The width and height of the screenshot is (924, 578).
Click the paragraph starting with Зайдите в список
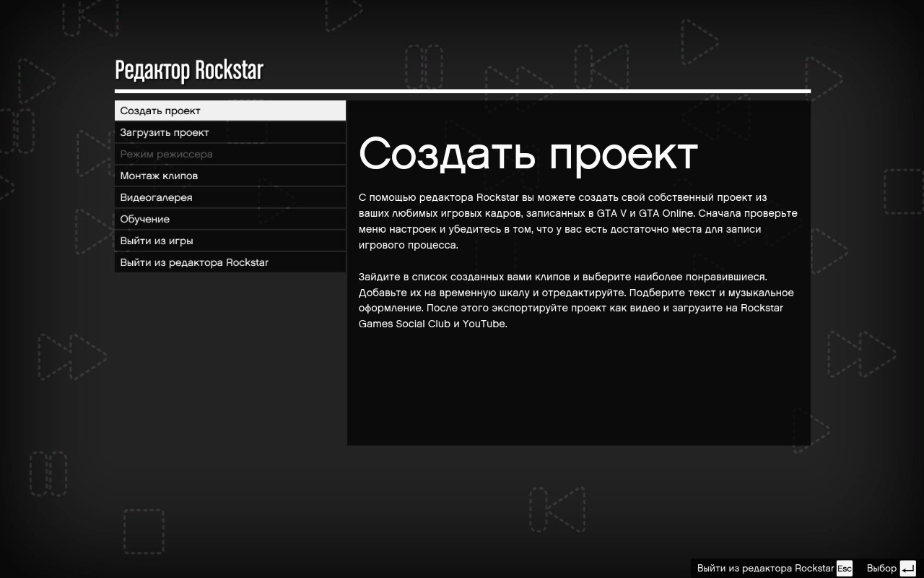coord(576,300)
